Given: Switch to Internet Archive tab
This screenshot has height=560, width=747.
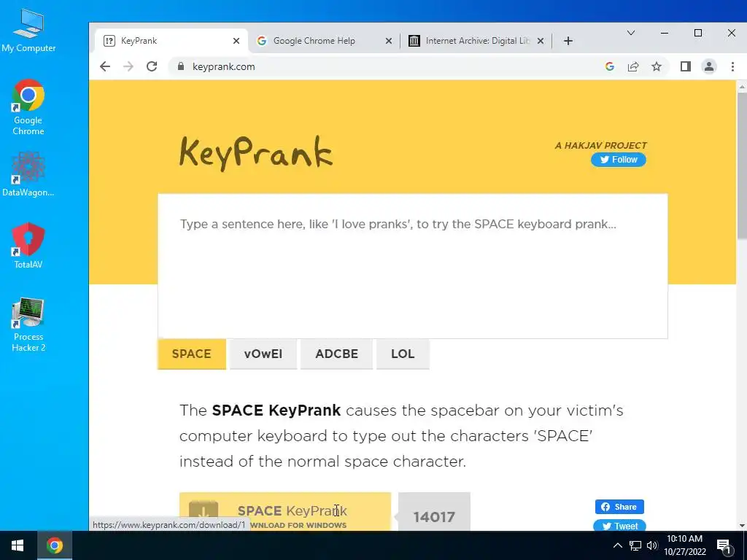Looking at the screenshot, I should click(476, 41).
